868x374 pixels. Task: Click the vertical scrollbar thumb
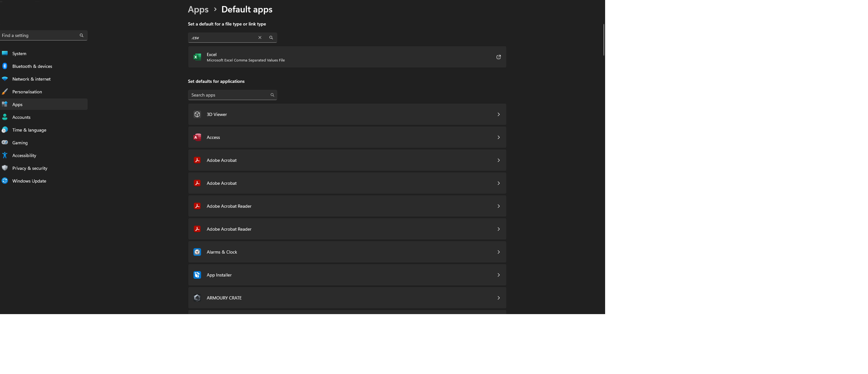604,40
